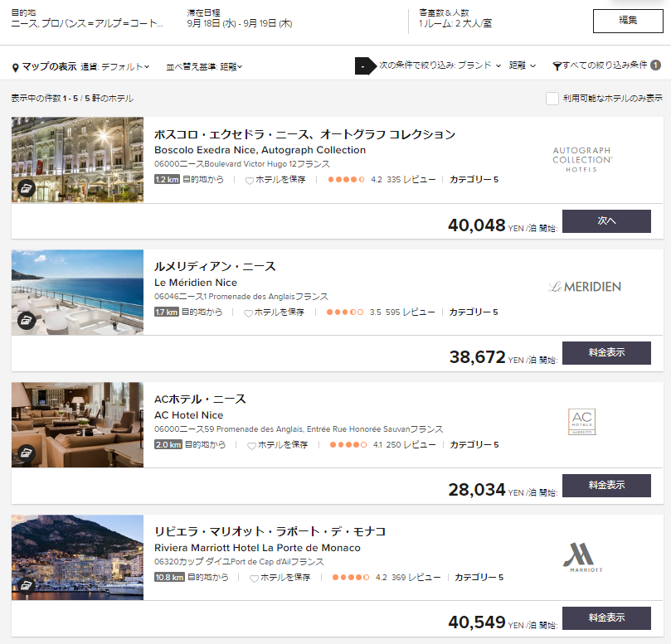671x644 pixels.
Task: Click the Marriott brand logo
Action: (582, 557)
